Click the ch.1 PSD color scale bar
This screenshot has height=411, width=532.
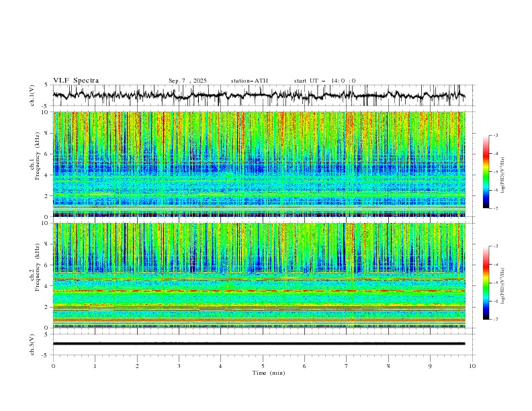486,172
